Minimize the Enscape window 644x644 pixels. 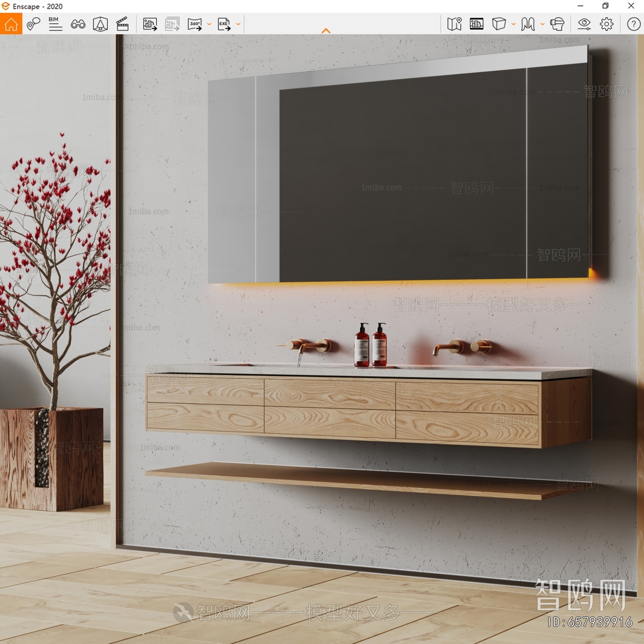580,6
